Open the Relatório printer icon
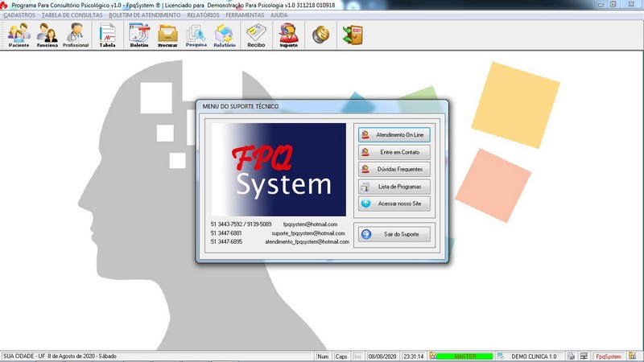Screen dimensions: 644x362 225,35
